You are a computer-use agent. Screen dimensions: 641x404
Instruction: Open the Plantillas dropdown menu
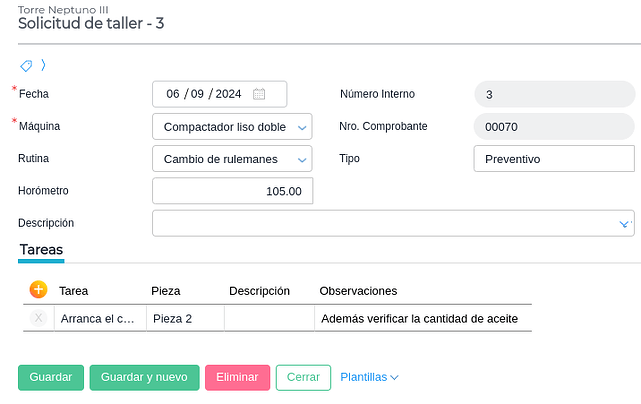(x=369, y=377)
